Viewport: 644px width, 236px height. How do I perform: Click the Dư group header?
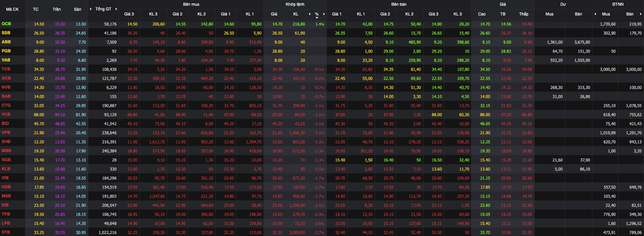(563, 4)
